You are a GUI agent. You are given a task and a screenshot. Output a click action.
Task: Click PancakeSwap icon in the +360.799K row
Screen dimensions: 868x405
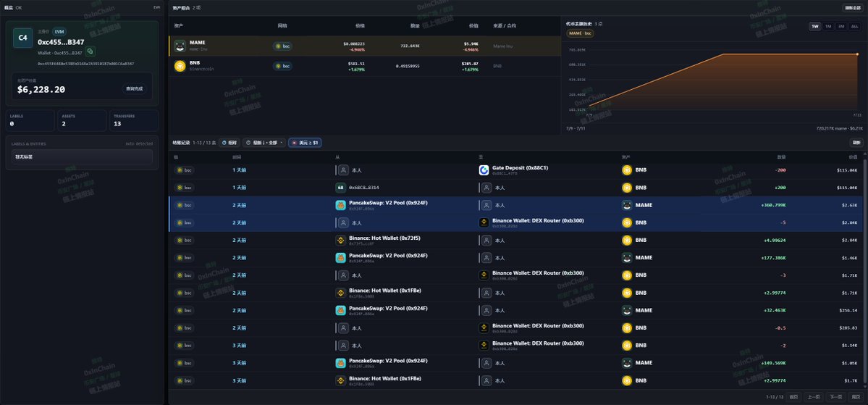(x=341, y=205)
